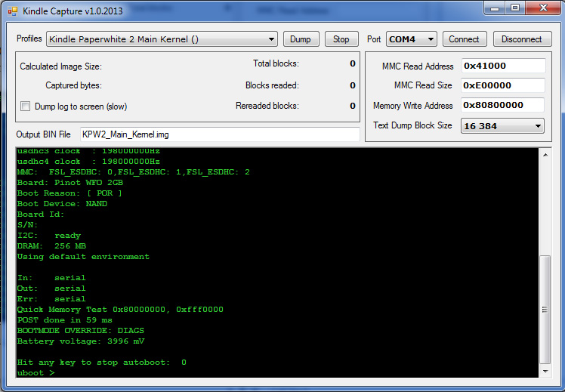Edit the MMC Read Address field
Image resolution: width=565 pixels, height=392 pixels.
pos(503,66)
